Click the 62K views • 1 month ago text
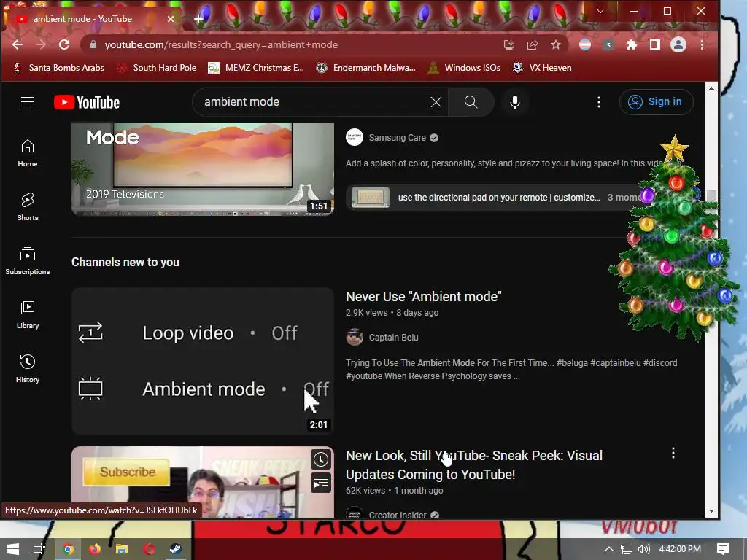Viewport: 747px width, 560px height. [395, 491]
